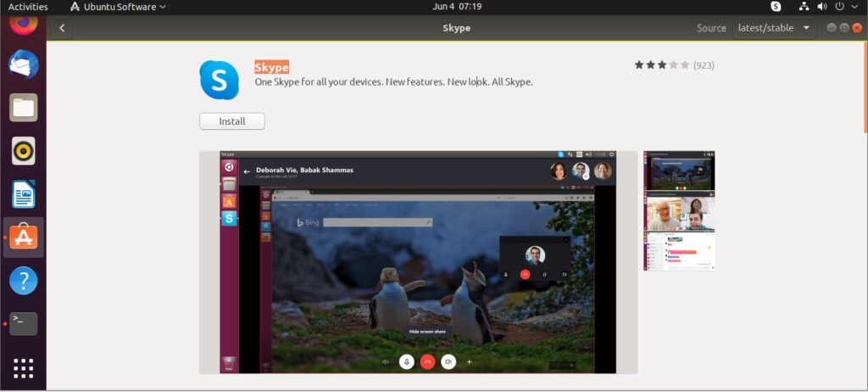Image resolution: width=868 pixels, height=392 pixels.
Task: Open LibreOffice Writer from the dock
Action: 23,194
